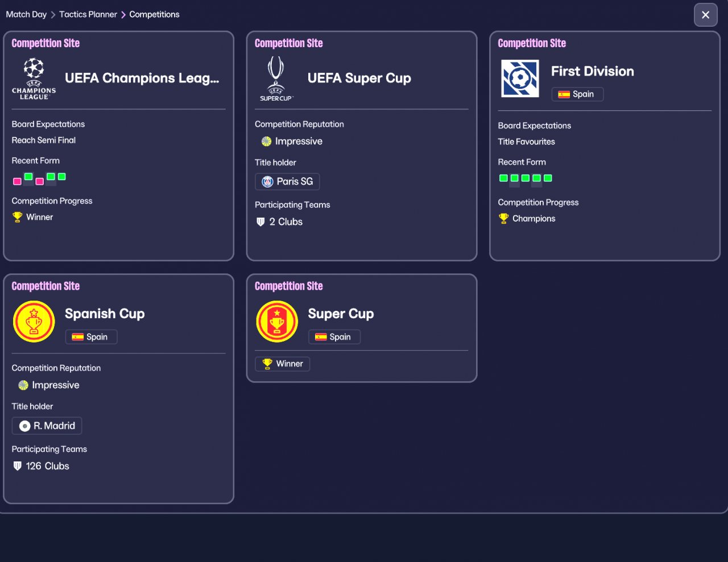Click first First Division recent form square
Image resolution: width=728 pixels, height=562 pixels.
(x=503, y=178)
